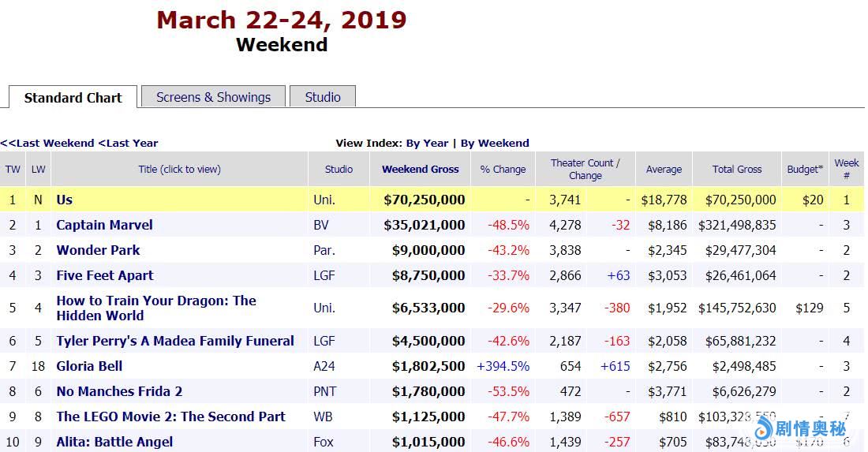Open the Studio tab
868x452 pixels.
323,97
